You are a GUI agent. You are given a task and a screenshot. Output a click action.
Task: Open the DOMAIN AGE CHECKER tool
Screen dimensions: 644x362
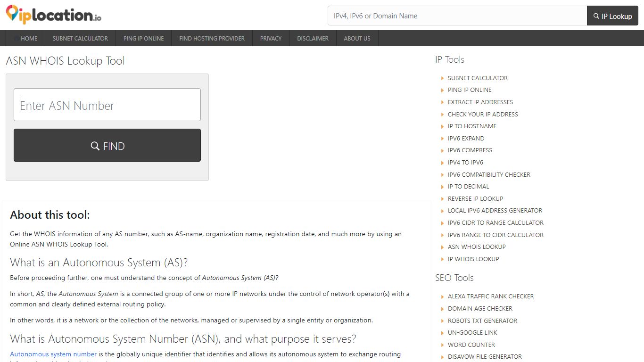coord(480,309)
